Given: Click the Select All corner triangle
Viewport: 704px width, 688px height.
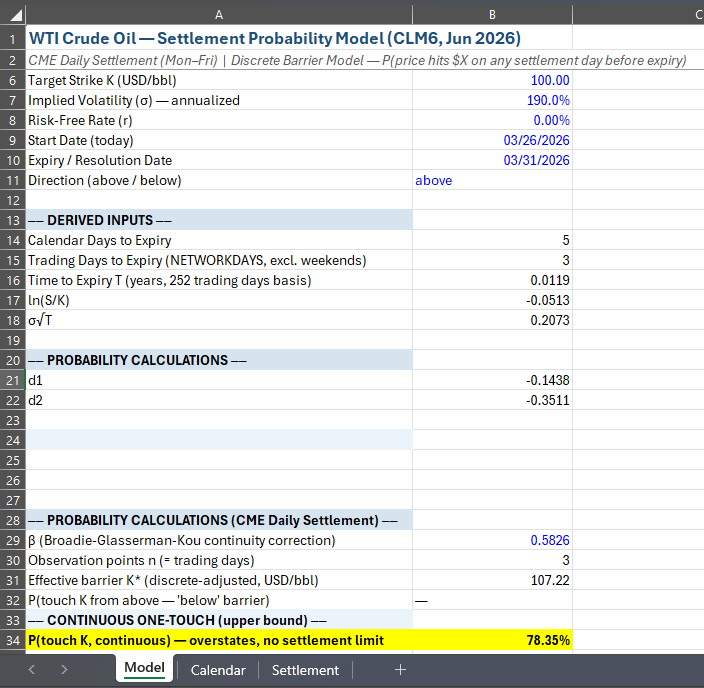Looking at the screenshot, I should (x=16, y=15).
